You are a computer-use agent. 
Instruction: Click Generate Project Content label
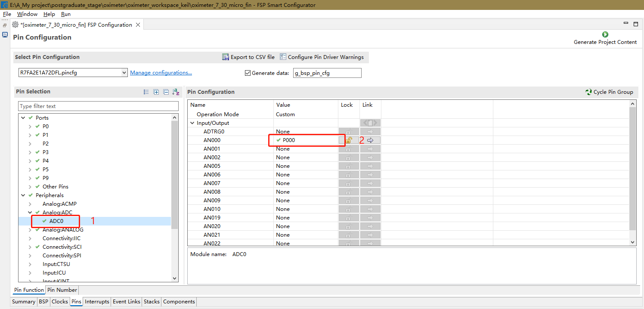pos(605,42)
